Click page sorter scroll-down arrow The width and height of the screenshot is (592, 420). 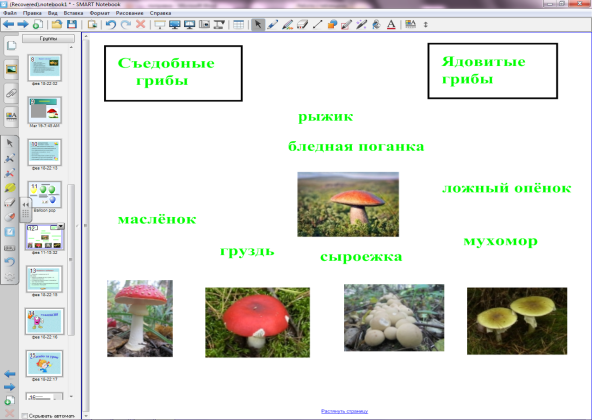pos(71,397)
